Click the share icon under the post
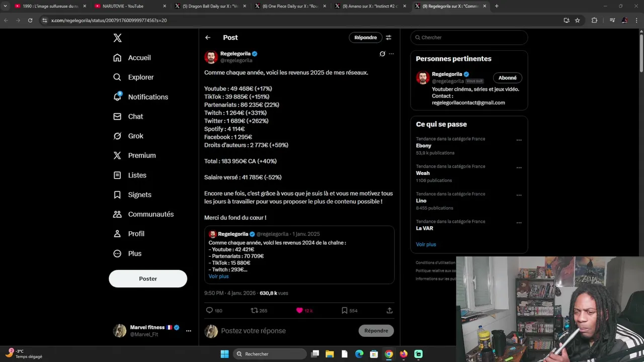The width and height of the screenshot is (644, 362). point(389,310)
